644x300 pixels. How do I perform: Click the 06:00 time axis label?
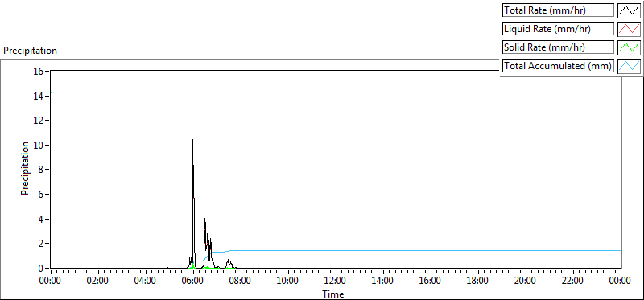click(x=192, y=281)
